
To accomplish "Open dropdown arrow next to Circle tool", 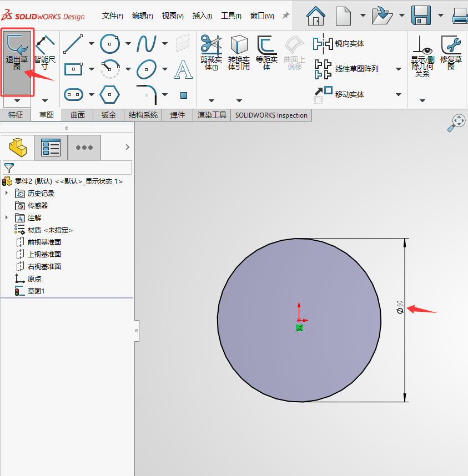I will point(128,44).
